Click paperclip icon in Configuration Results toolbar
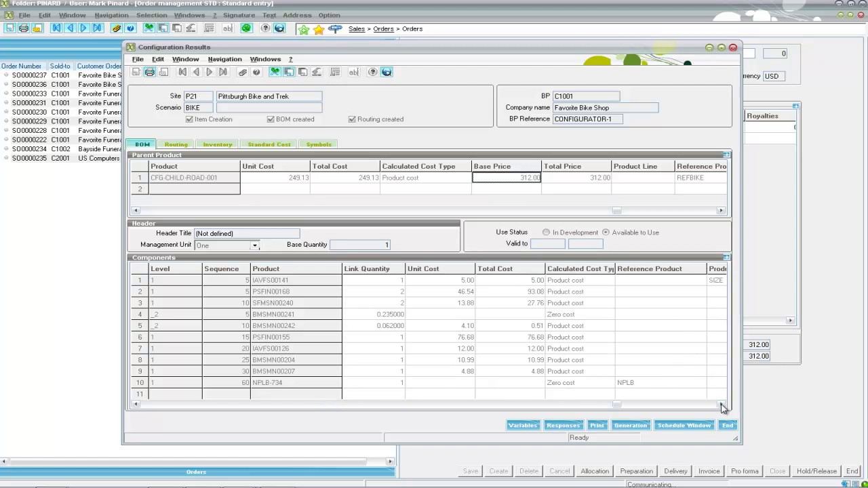 [242, 72]
